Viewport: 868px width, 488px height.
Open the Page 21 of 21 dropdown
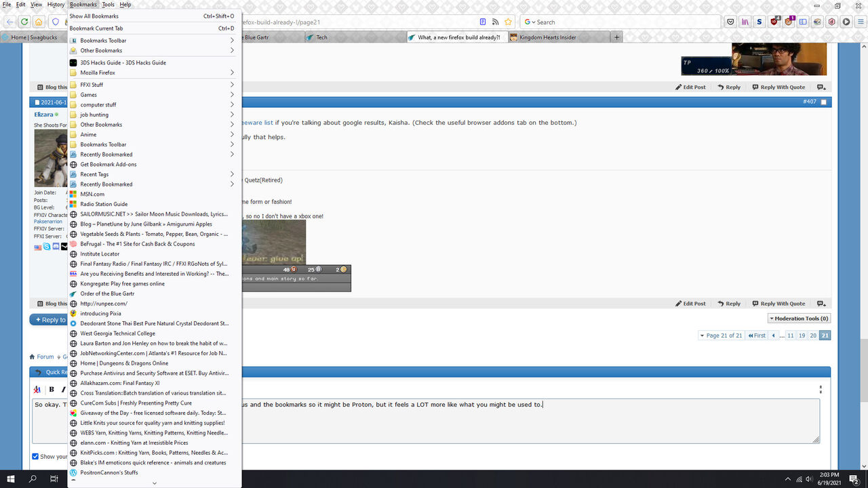(x=721, y=335)
